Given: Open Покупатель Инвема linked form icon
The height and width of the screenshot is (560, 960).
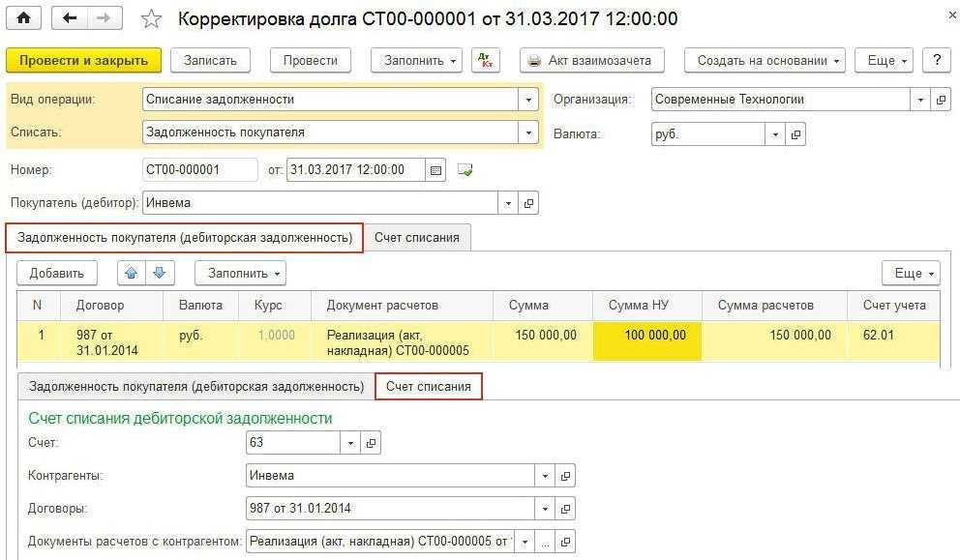Looking at the screenshot, I should (x=528, y=203).
